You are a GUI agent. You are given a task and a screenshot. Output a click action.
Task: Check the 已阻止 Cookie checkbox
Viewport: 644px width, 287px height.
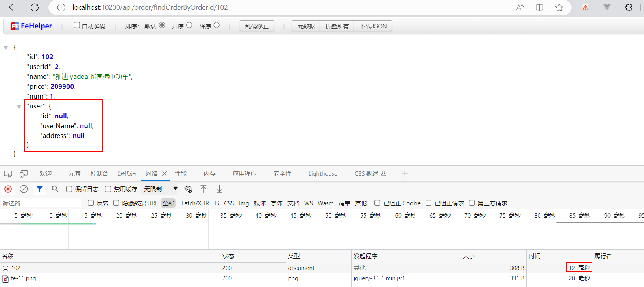click(377, 203)
